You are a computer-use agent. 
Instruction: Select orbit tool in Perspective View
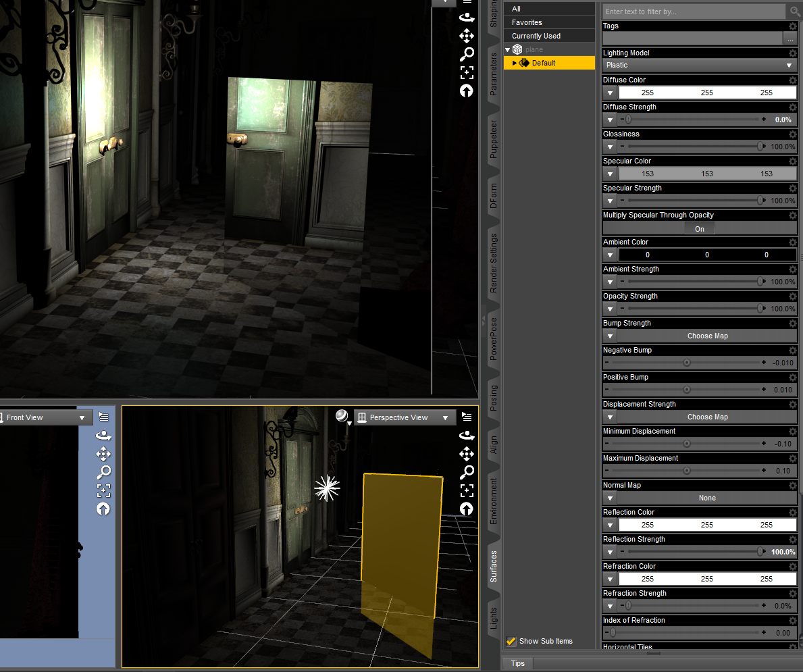tap(467, 436)
